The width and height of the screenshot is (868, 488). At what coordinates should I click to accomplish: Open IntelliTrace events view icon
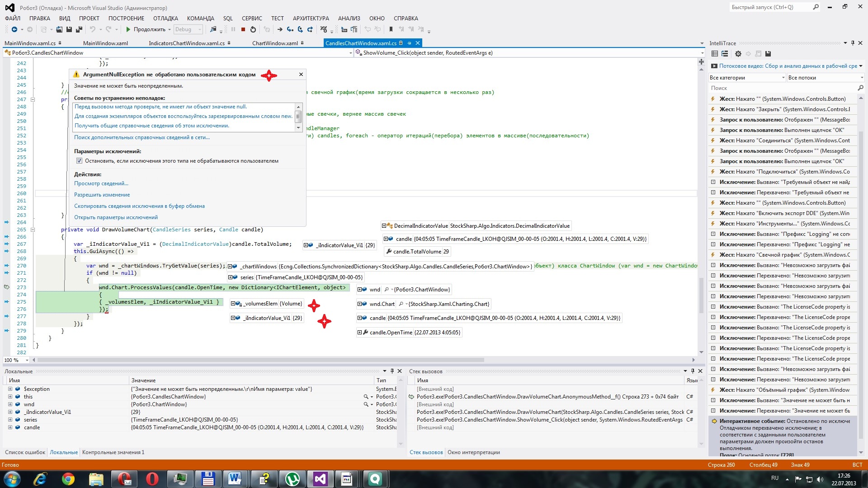coord(715,54)
